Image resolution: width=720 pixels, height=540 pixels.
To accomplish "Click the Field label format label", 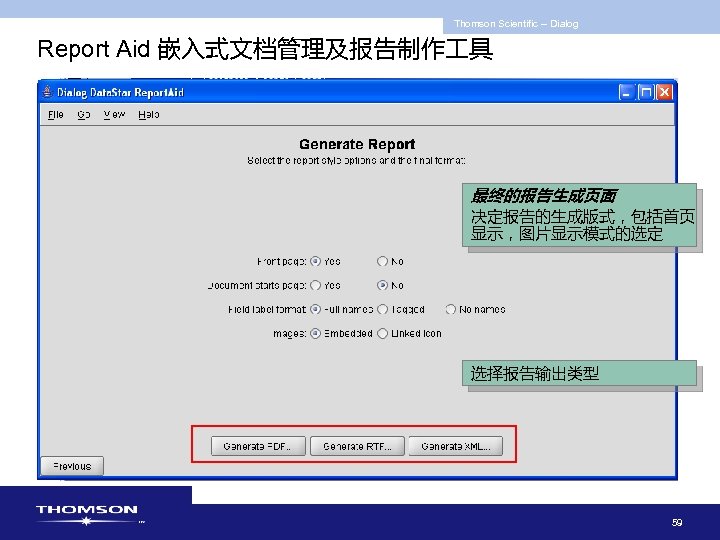I will (x=267, y=309).
